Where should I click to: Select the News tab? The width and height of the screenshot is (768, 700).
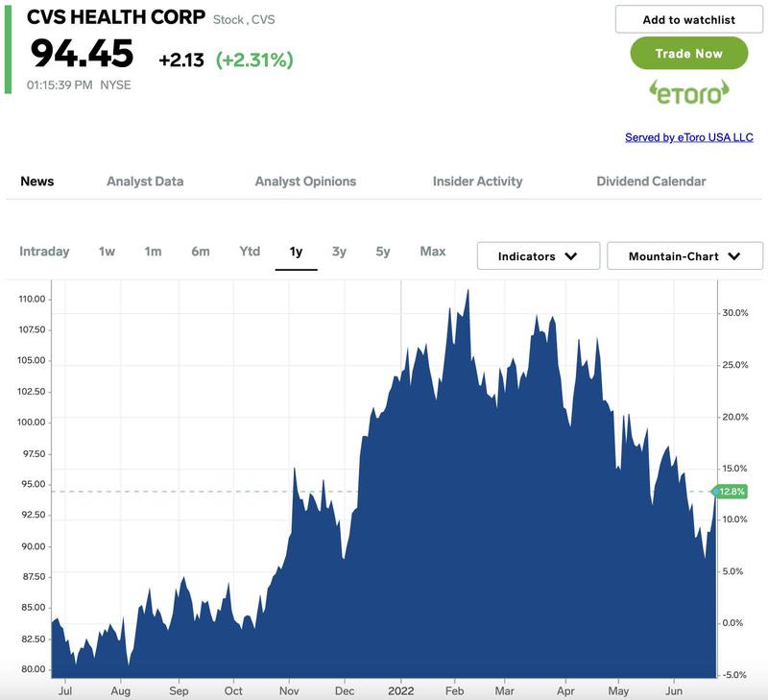[x=37, y=181]
